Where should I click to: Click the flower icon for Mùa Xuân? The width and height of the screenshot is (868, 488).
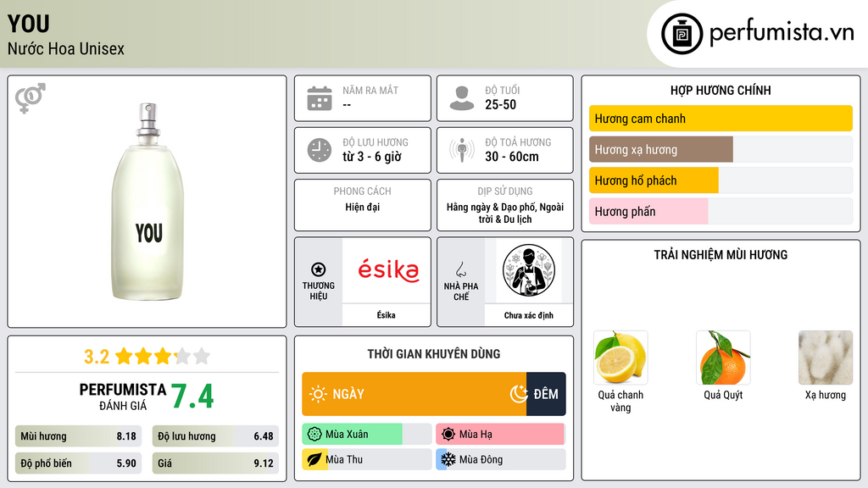(314, 435)
